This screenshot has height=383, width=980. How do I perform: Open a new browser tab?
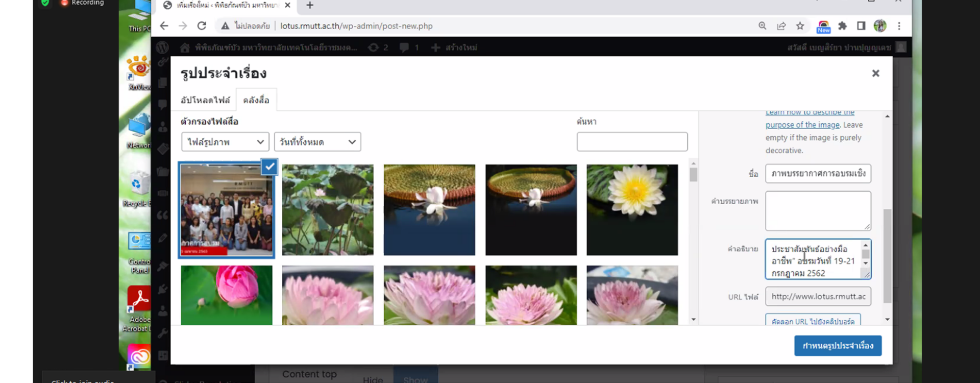tap(310, 6)
